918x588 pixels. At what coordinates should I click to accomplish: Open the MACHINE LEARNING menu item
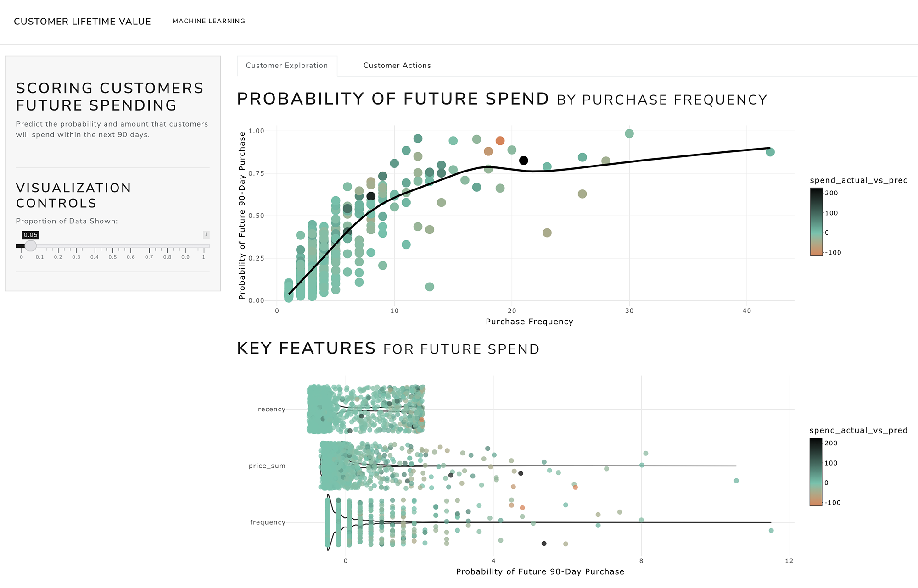(x=209, y=21)
